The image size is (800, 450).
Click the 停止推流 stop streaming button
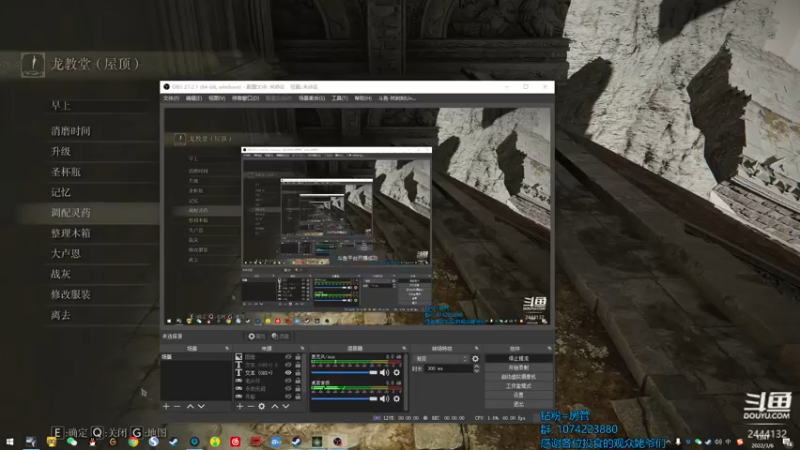click(518, 359)
